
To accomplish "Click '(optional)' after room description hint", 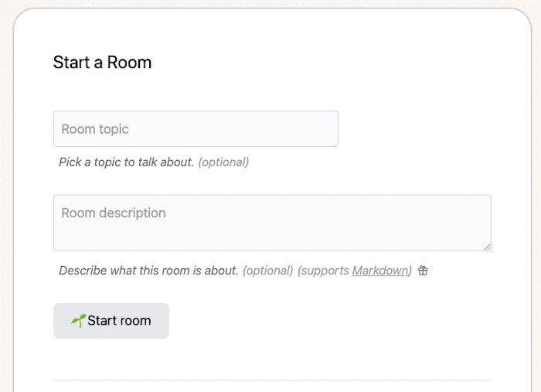I will (x=267, y=271).
